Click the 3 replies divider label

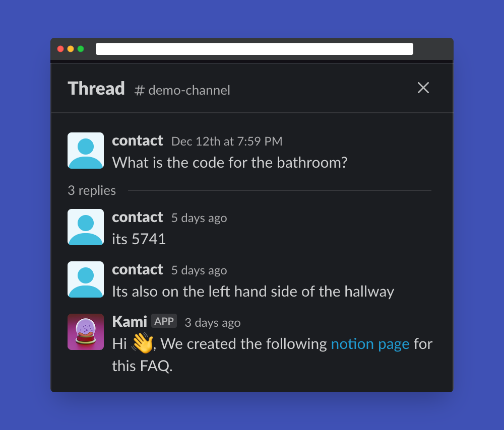pos(92,190)
